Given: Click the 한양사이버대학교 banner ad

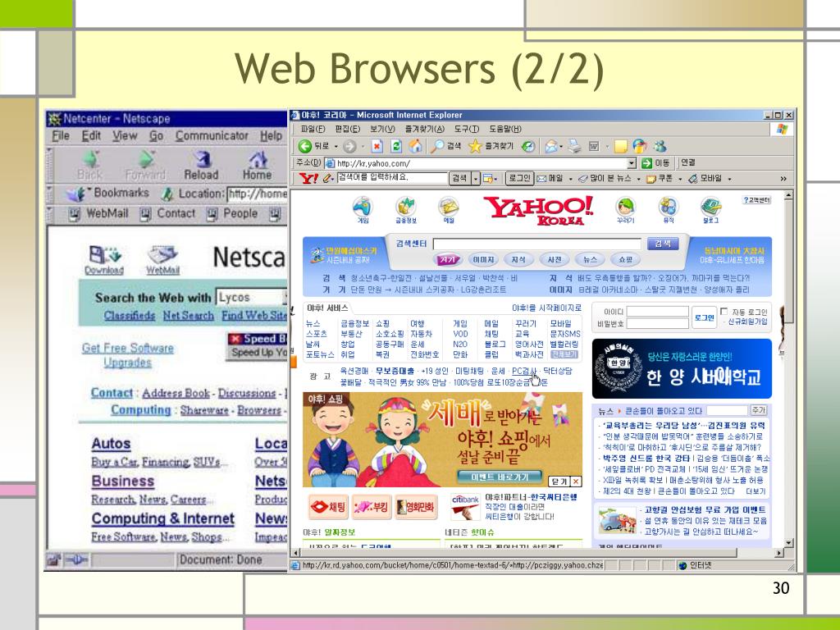Looking at the screenshot, I should 682,368.
